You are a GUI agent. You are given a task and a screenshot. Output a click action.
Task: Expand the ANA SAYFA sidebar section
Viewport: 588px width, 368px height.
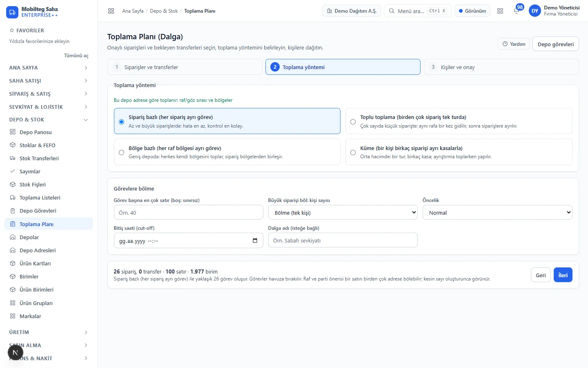(x=49, y=67)
